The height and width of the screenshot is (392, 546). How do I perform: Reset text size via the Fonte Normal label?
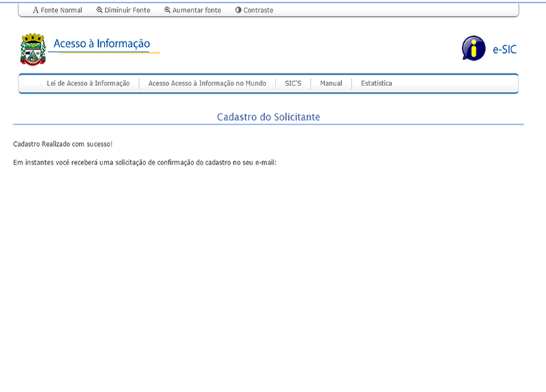61,11
